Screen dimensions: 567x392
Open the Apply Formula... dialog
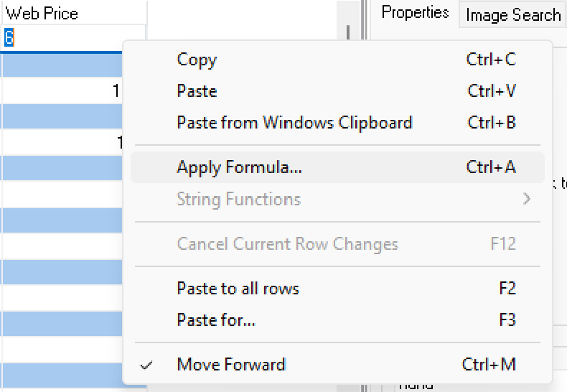click(239, 168)
